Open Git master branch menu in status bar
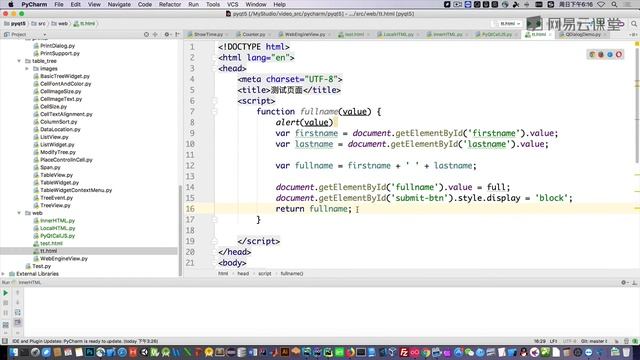Viewport: 640px width, 360px height. point(594,341)
